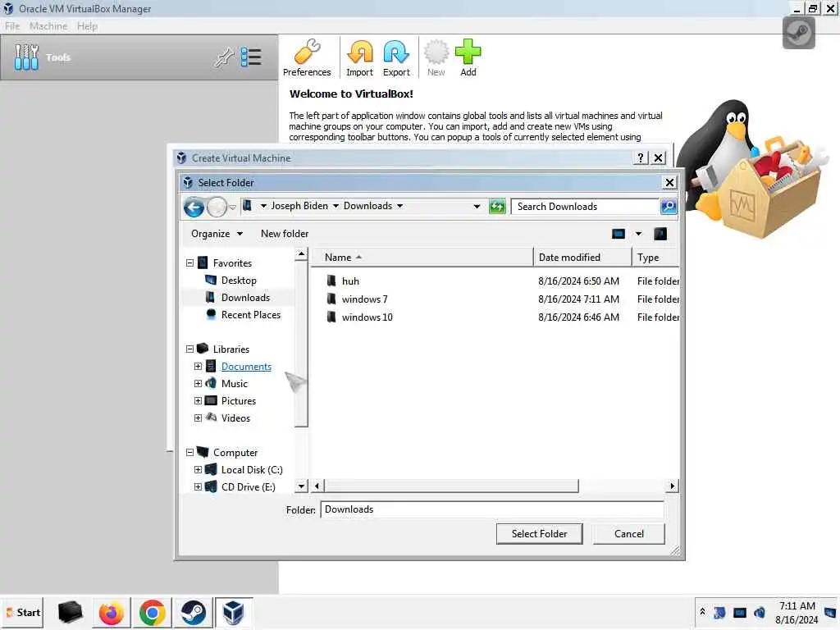Viewport: 840px width, 630px height.
Task: Click the Steam overlay icon at top right
Action: tap(798, 33)
